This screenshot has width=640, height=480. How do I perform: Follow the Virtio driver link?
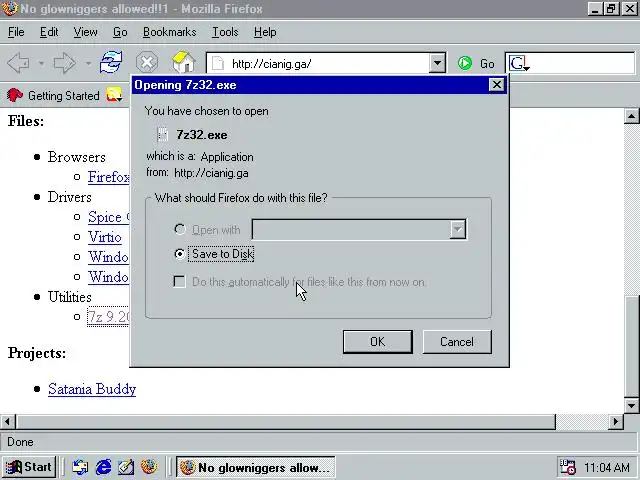tap(104, 237)
